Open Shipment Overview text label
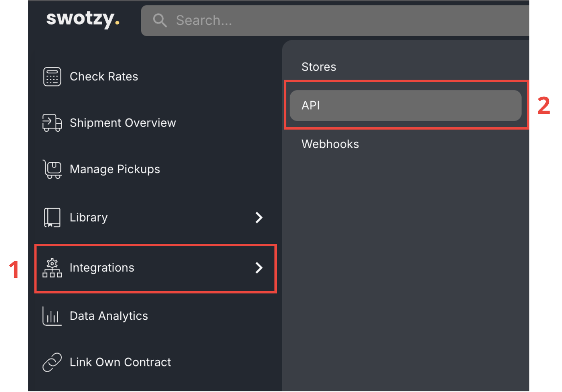The height and width of the screenshot is (392, 562). point(123,123)
